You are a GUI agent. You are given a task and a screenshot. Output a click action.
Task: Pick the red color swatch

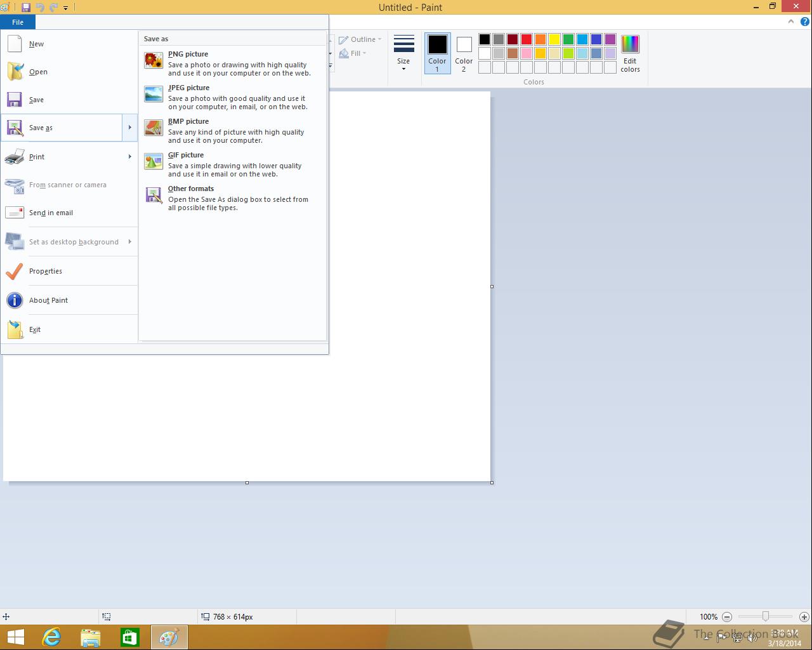click(527, 39)
